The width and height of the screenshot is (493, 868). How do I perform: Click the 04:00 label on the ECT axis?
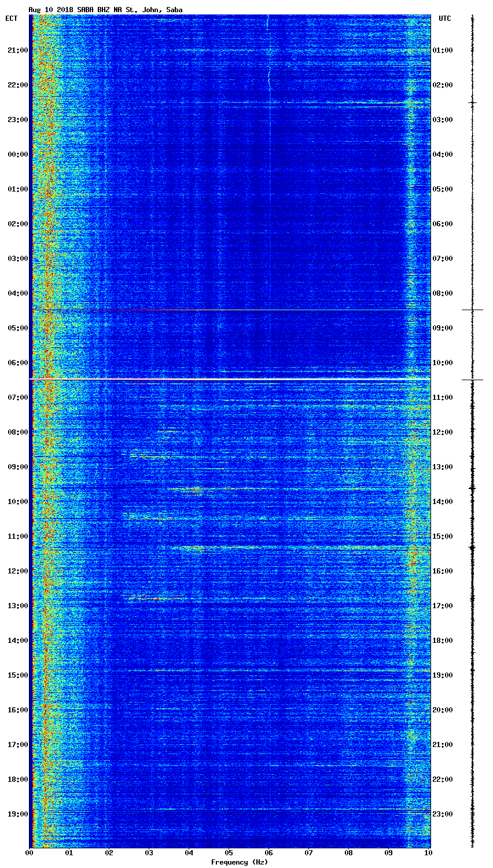click(18, 293)
